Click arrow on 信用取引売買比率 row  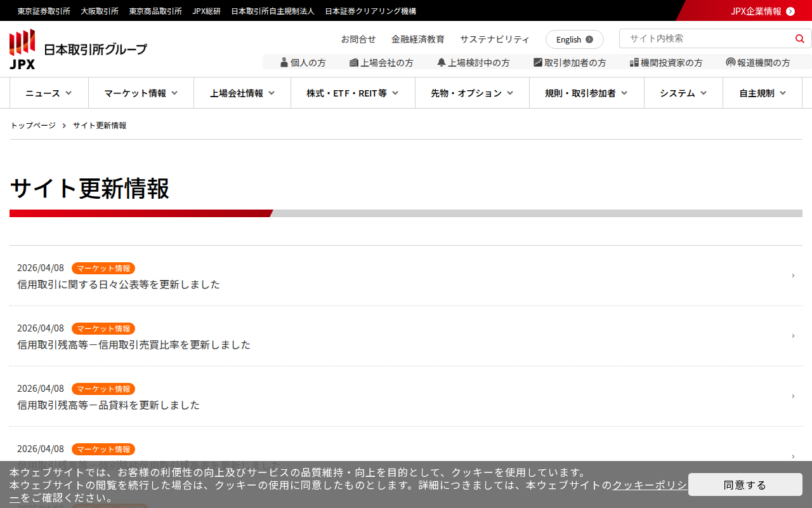point(793,336)
